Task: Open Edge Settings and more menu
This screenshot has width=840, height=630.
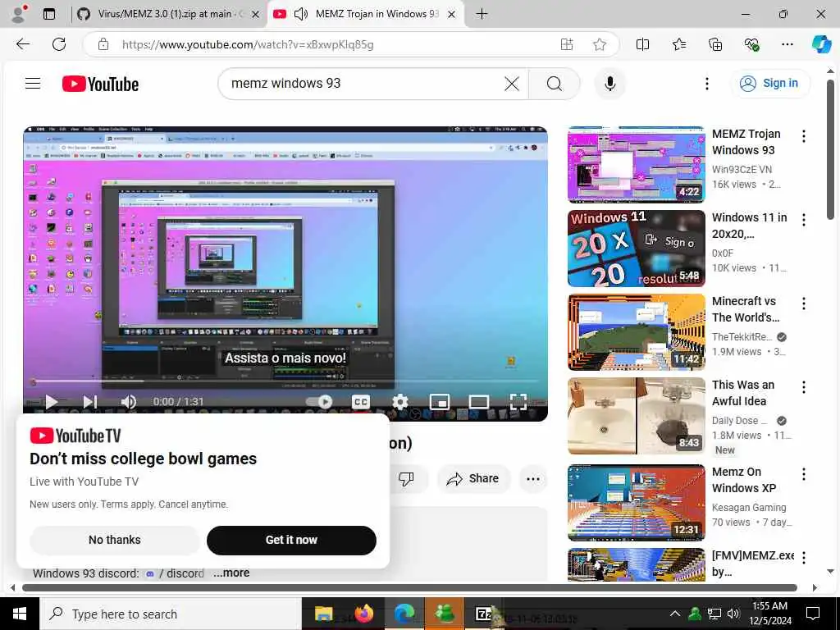Action: [x=787, y=44]
